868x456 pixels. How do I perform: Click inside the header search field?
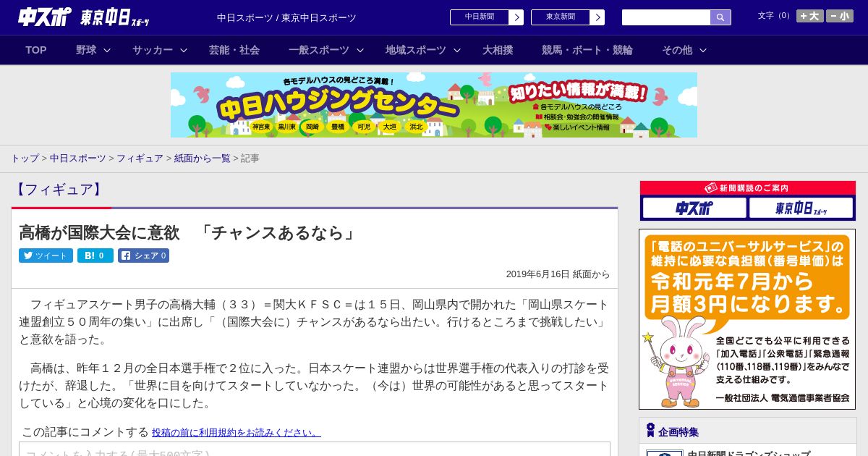click(x=666, y=17)
